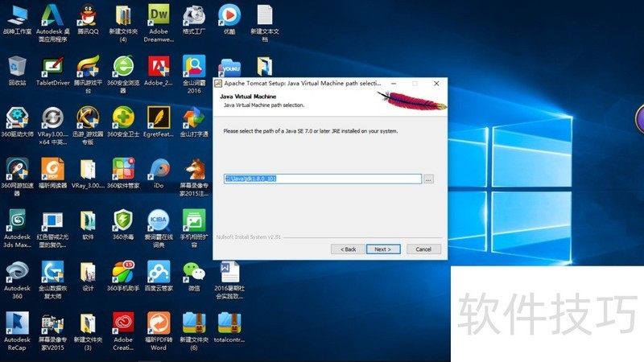Screen dimensions: 644x362
Task: Click the Next > button in Tomcat Setup
Action: point(383,249)
